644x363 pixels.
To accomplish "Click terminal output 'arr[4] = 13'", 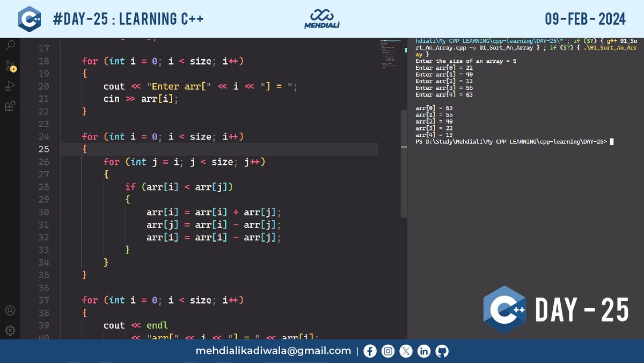I will point(434,135).
